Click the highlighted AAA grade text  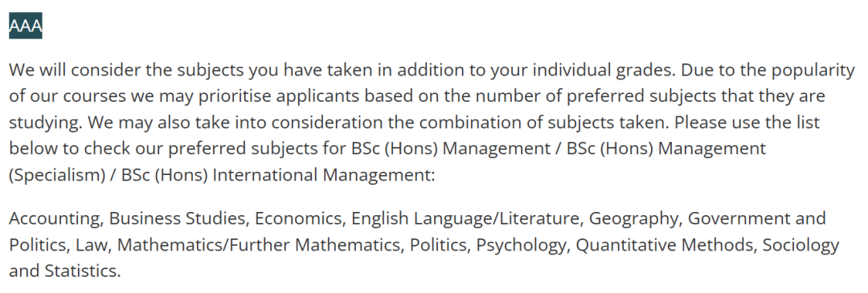26,26
